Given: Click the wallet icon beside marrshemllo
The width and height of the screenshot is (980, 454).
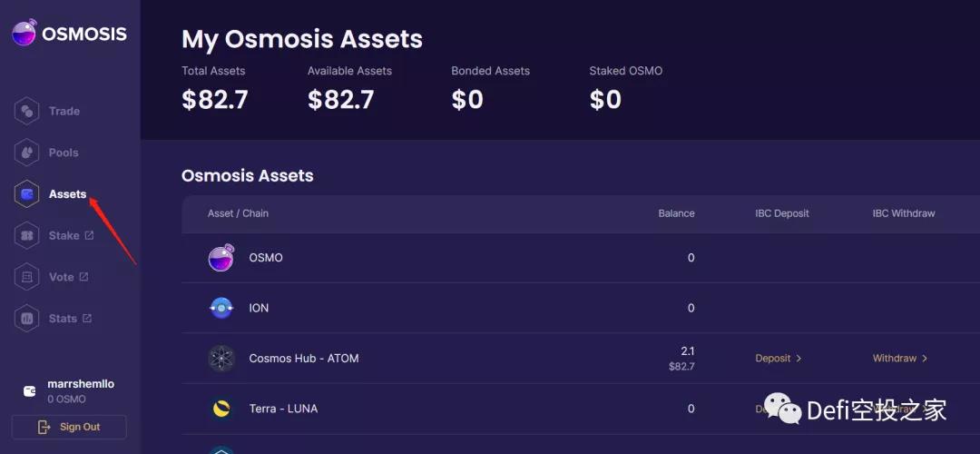Looking at the screenshot, I should pos(29,391).
